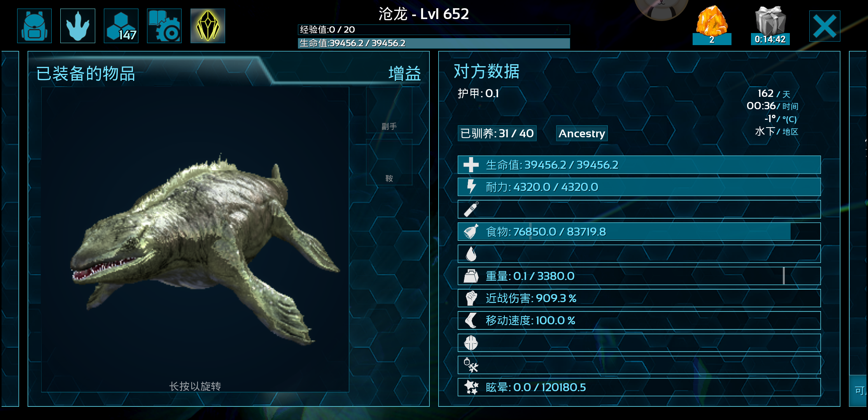Click the mosasaur model preview
This screenshot has width=868, height=420.
pyautogui.click(x=195, y=240)
